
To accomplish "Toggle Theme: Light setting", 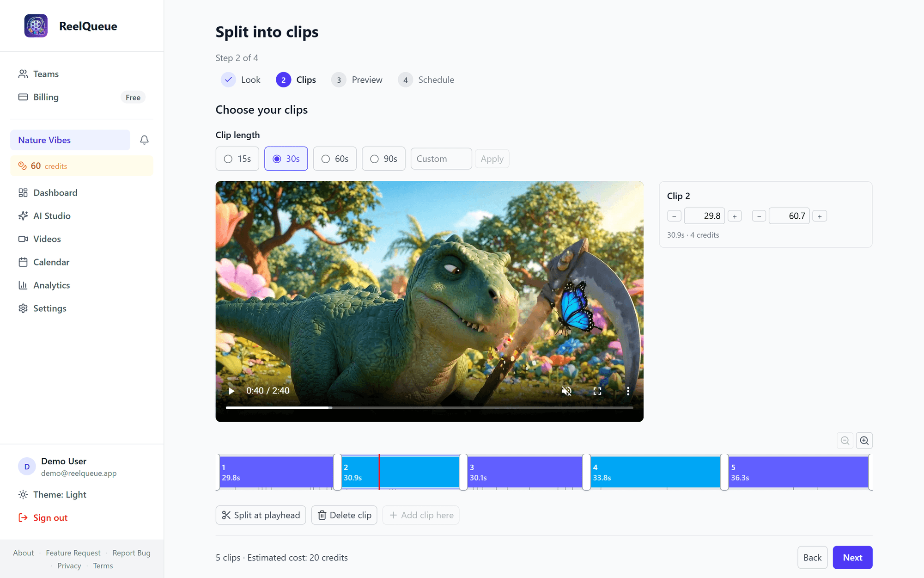I will click(82, 495).
